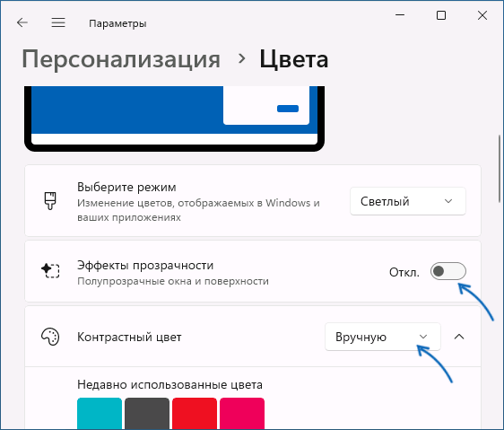Click the Цвета page title

tap(294, 59)
